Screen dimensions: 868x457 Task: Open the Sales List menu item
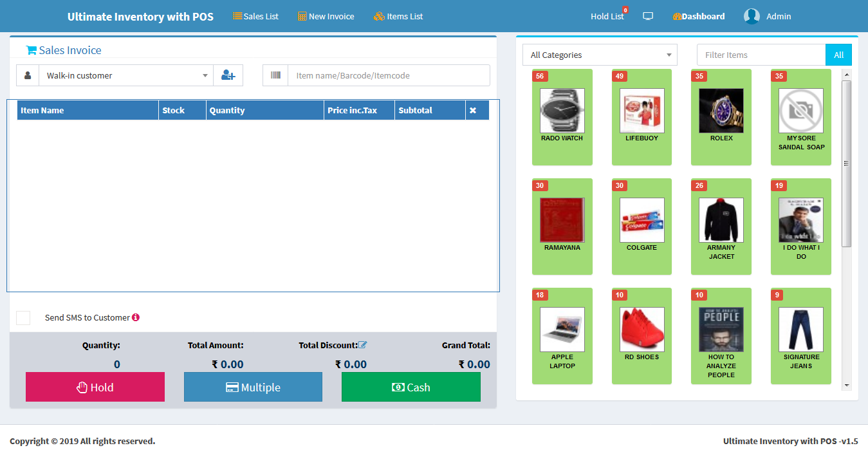(255, 16)
